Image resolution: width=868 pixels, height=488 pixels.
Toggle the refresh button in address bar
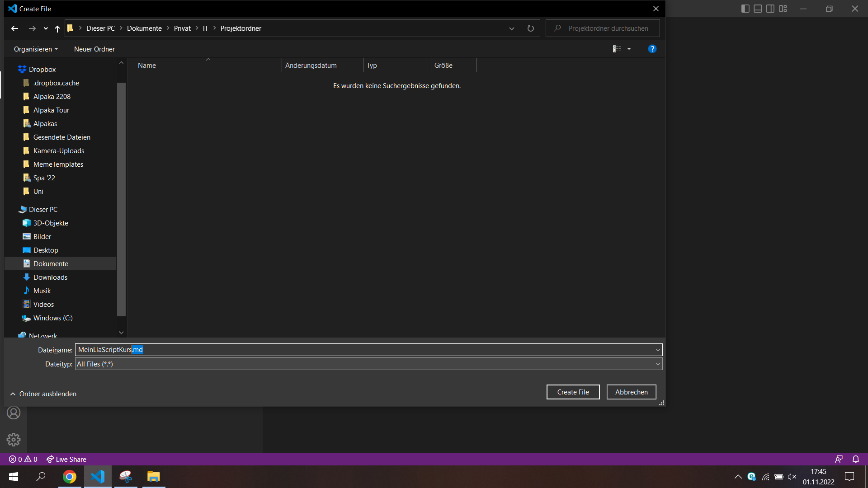pyautogui.click(x=531, y=28)
